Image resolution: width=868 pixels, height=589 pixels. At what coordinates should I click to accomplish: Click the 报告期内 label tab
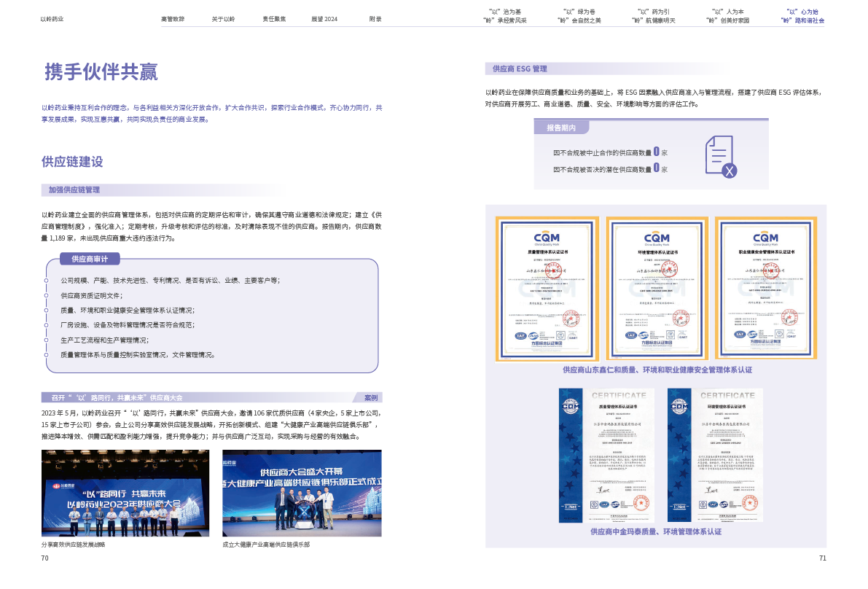coord(561,128)
